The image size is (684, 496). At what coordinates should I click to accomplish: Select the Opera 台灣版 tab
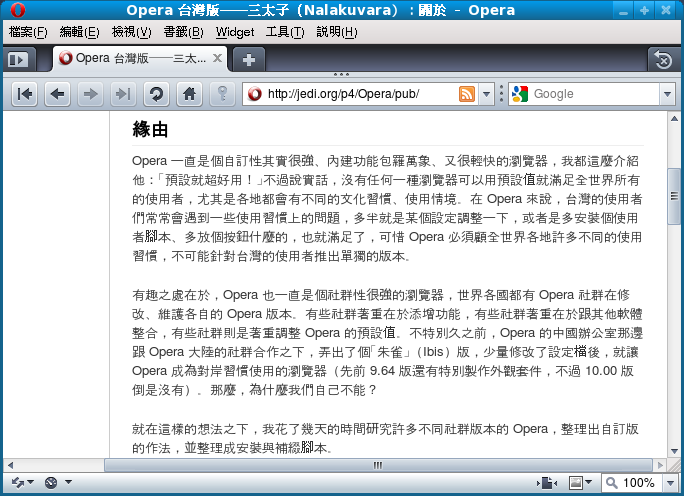pos(140,58)
